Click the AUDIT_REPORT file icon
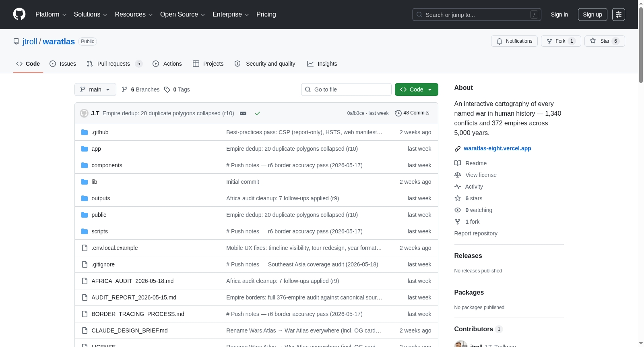Screen dimensions: 644x347 tap(85, 297)
